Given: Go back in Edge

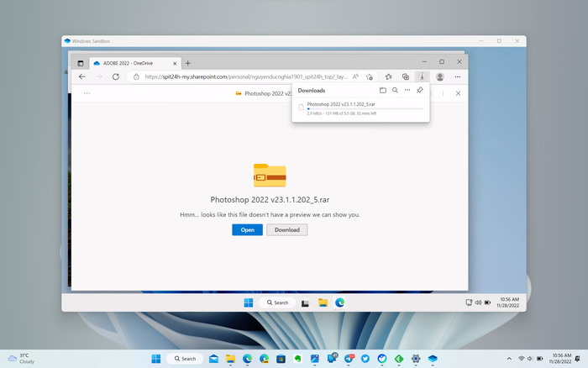Looking at the screenshot, I should coord(82,77).
